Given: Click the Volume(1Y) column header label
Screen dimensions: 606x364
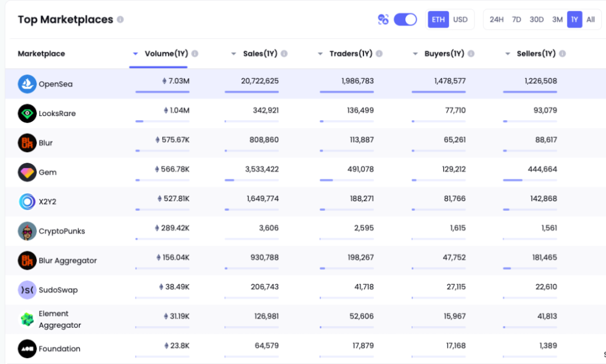Looking at the screenshot, I should coord(166,54).
